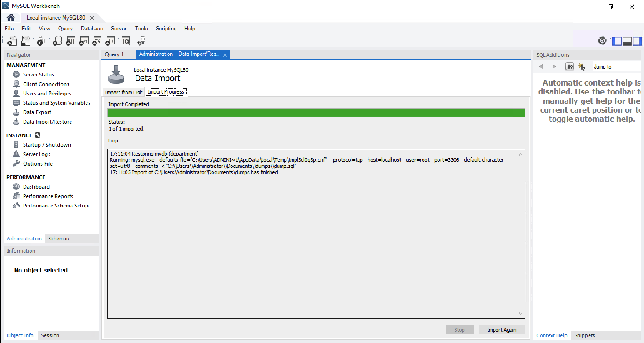Open the object inspector toolbar icon
This screenshot has width=644, height=343.
point(41,41)
